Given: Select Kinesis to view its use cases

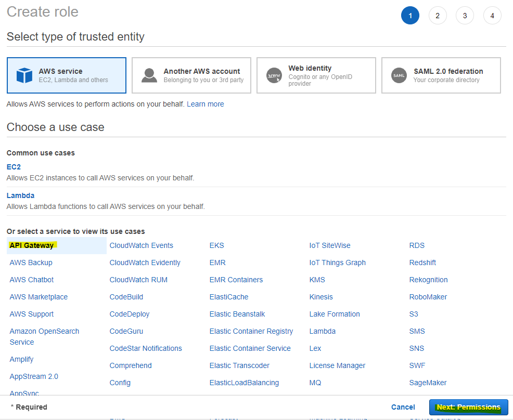Looking at the screenshot, I should 321,297.
